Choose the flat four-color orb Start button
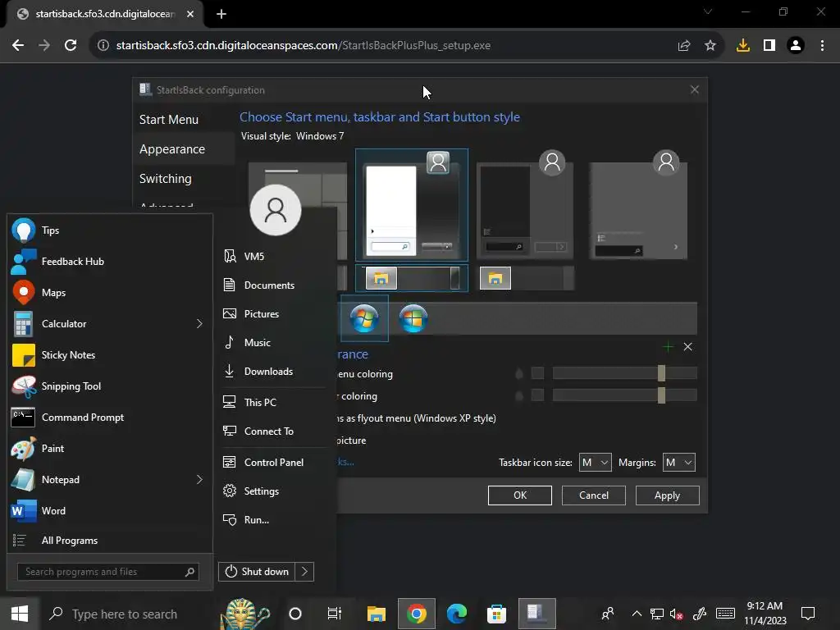This screenshot has width=840, height=630. [413, 319]
